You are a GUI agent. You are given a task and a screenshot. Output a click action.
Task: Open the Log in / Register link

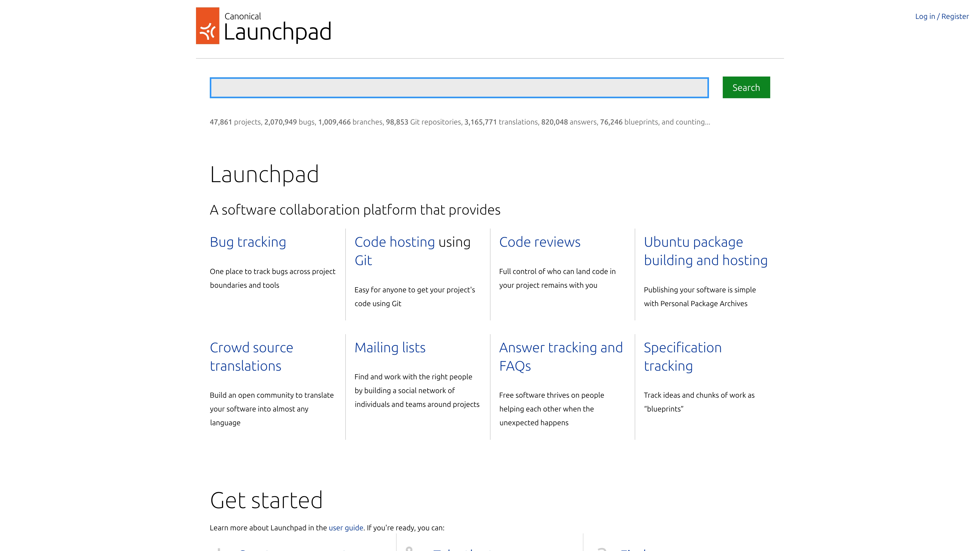[941, 16]
